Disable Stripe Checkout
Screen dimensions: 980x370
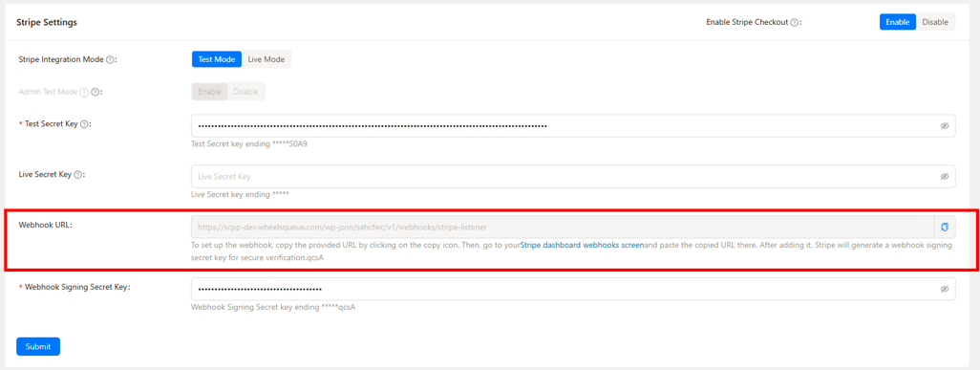tap(935, 22)
